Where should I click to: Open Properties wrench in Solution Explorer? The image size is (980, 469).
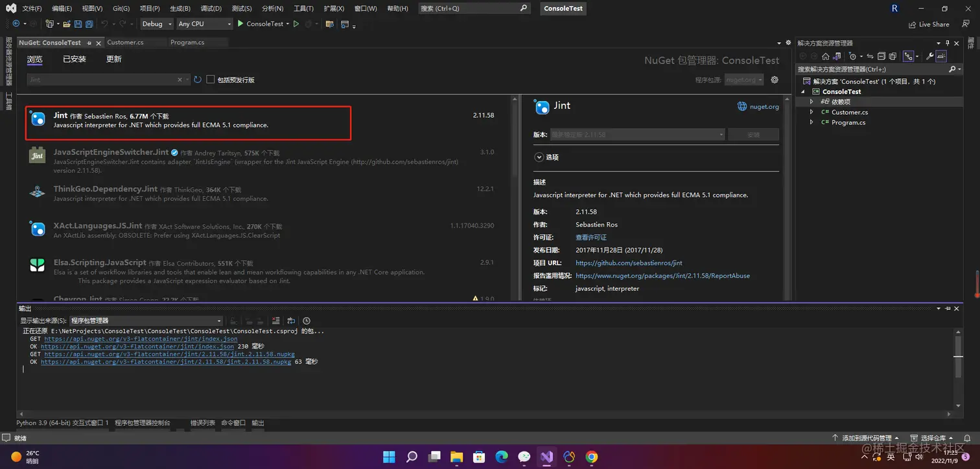pyautogui.click(x=929, y=56)
